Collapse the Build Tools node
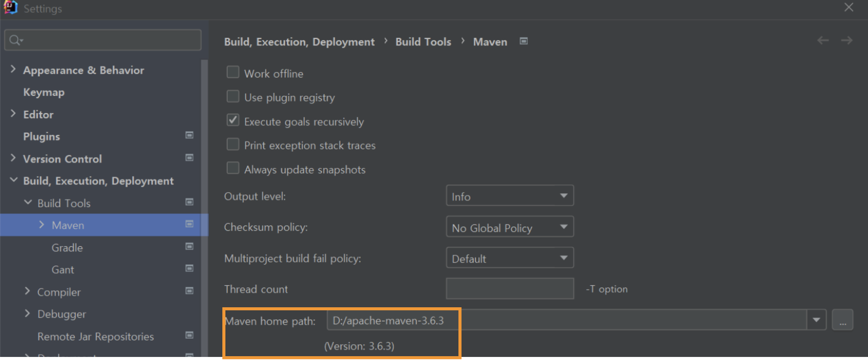The width and height of the screenshot is (868, 360). (x=28, y=202)
